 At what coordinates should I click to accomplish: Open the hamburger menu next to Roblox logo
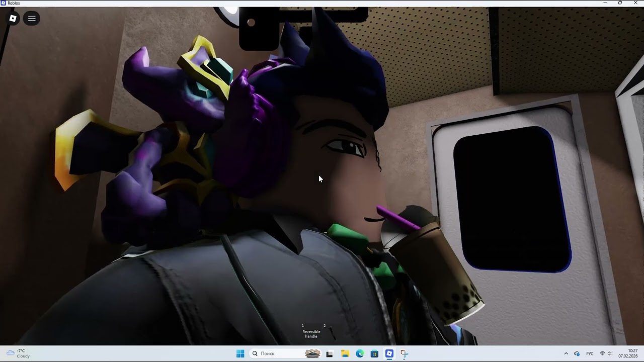point(32,19)
